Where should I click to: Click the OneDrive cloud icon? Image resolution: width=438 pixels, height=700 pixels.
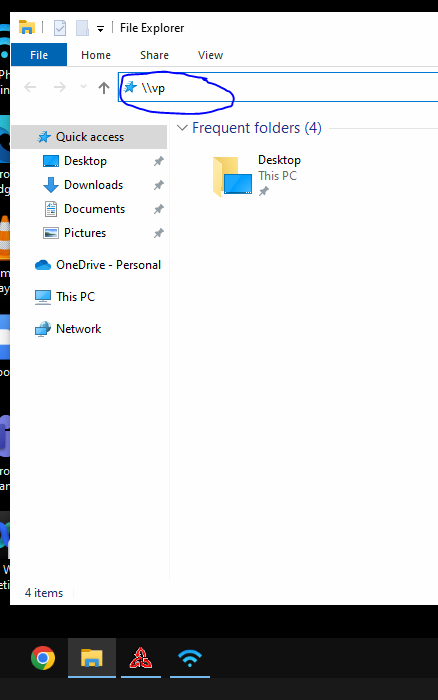(x=43, y=265)
